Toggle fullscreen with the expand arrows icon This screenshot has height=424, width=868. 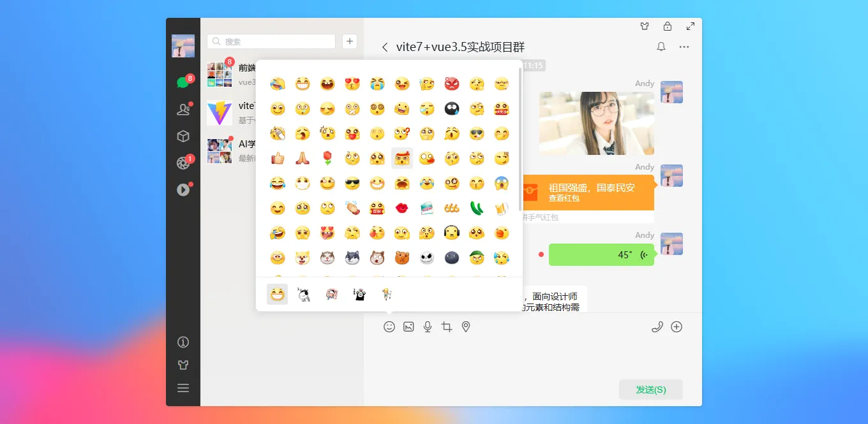coord(691,27)
